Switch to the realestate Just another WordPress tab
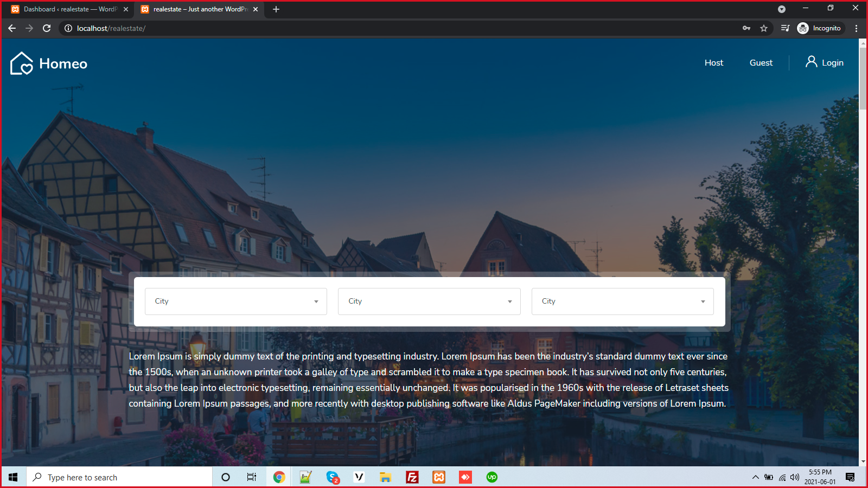The image size is (868, 488). [198, 9]
